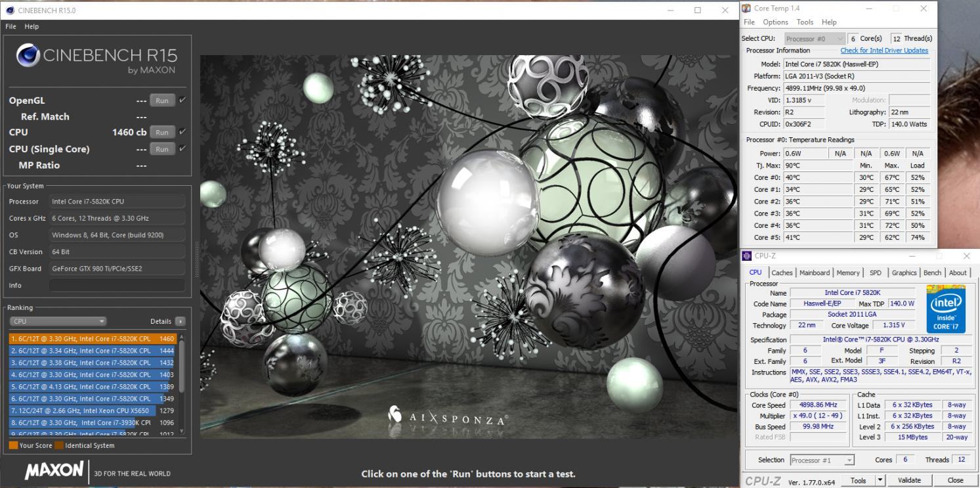Open the ranking type CPU dropdown
This screenshot has height=488, width=980.
click(58, 321)
